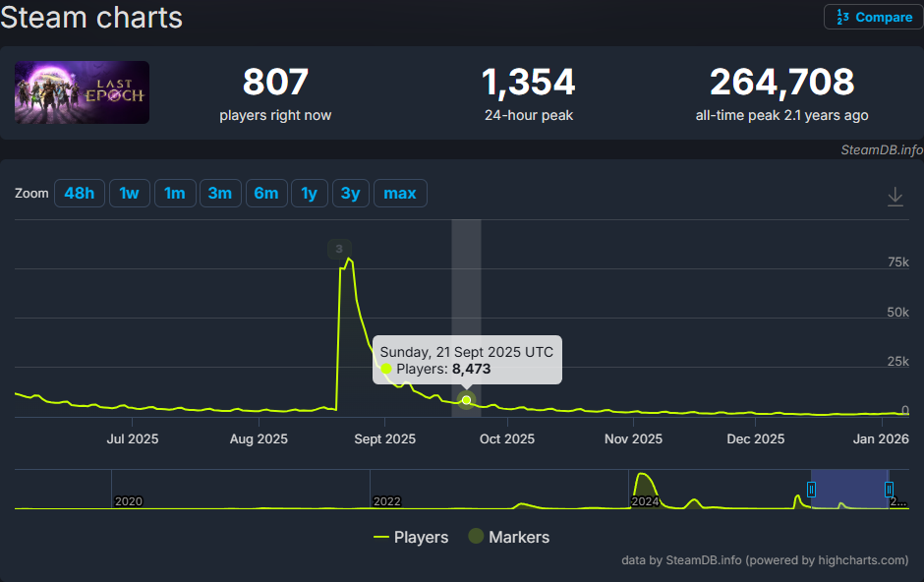Open the chart download menu icon
Screen dimensions: 924x582
(895, 197)
